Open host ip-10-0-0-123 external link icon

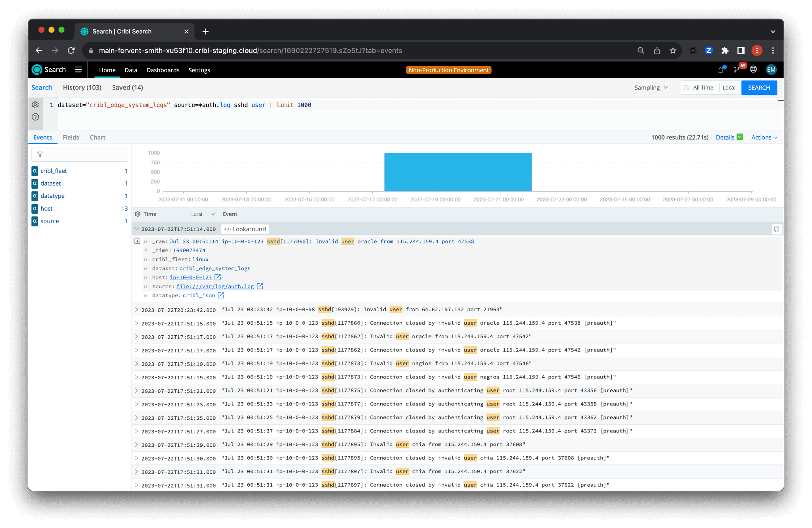(218, 277)
